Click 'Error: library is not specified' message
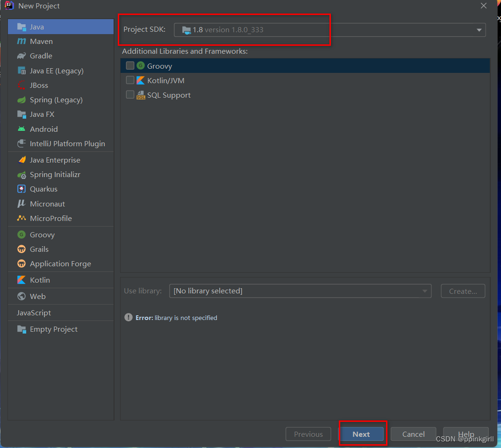 pyautogui.click(x=176, y=318)
